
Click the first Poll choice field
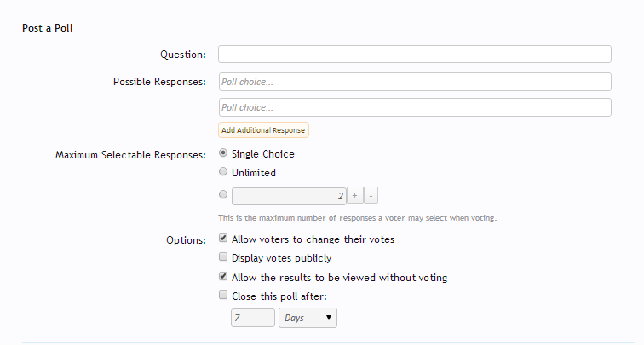(415, 82)
